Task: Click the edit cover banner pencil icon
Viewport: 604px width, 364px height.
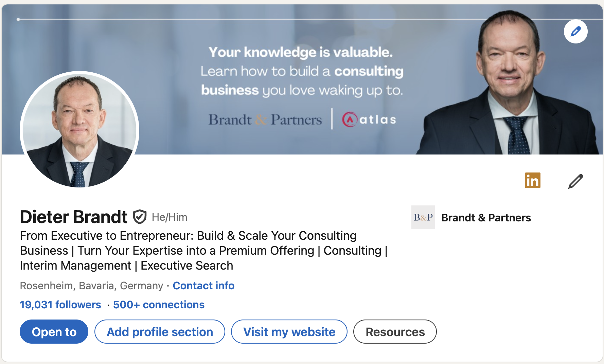Action: pyautogui.click(x=575, y=32)
